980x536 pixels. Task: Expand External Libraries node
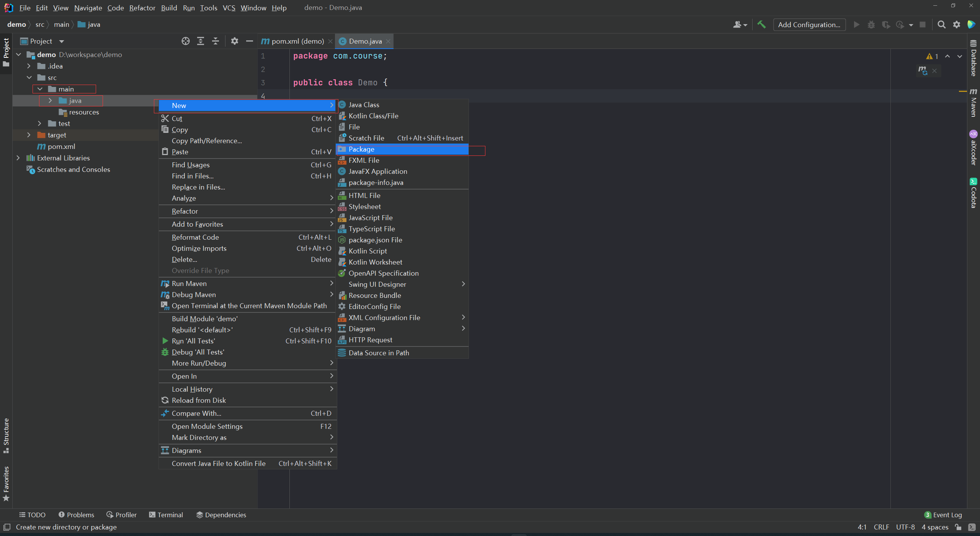18,158
